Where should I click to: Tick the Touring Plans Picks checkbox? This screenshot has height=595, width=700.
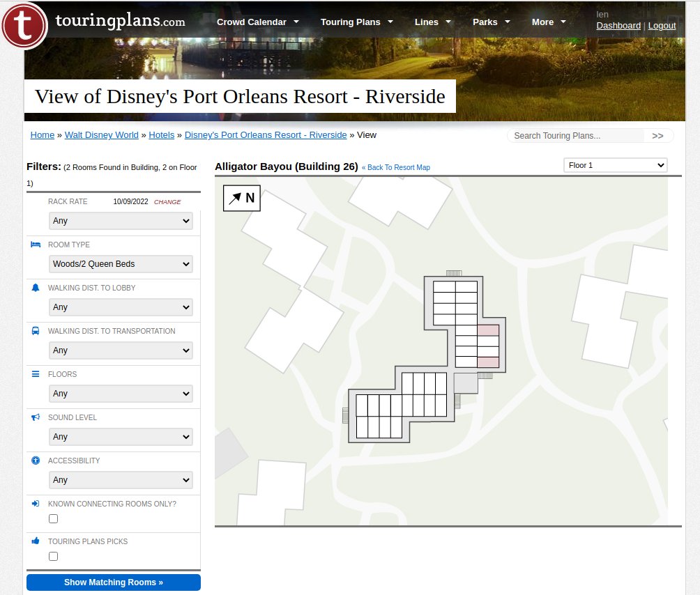click(x=54, y=556)
